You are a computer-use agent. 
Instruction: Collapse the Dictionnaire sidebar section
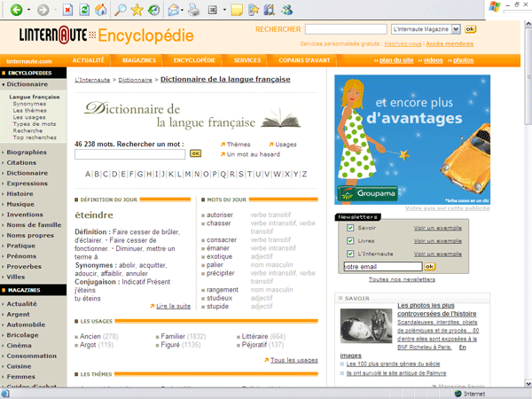4,84
